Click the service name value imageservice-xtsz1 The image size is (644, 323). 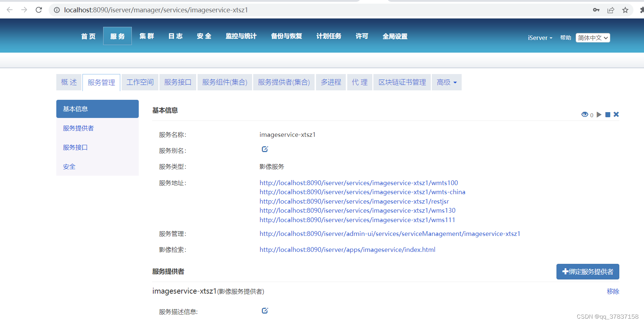[x=288, y=135]
